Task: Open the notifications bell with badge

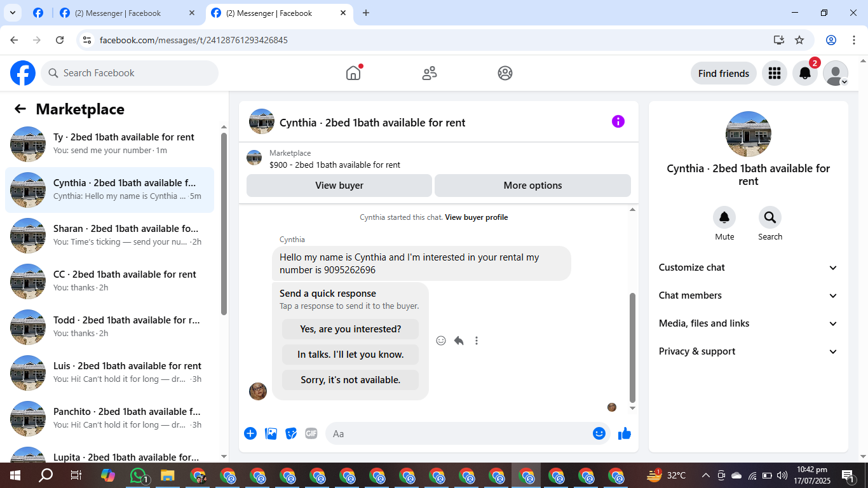Action: coord(805,73)
